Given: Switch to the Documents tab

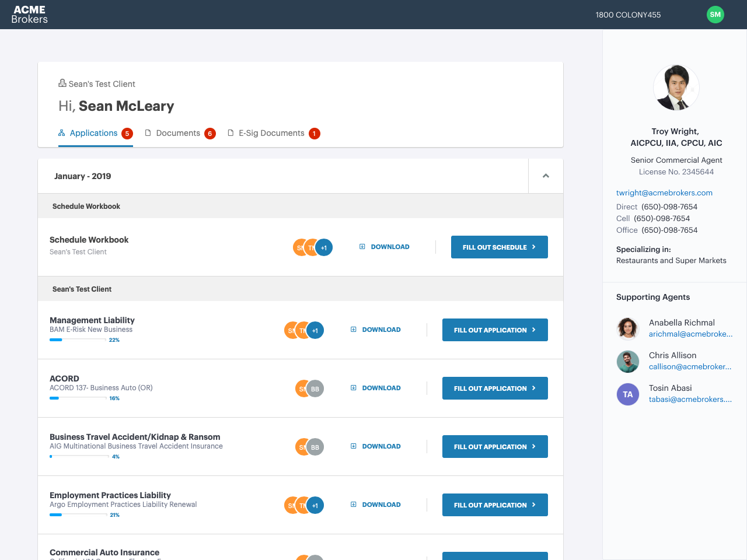Looking at the screenshot, I should [x=178, y=133].
